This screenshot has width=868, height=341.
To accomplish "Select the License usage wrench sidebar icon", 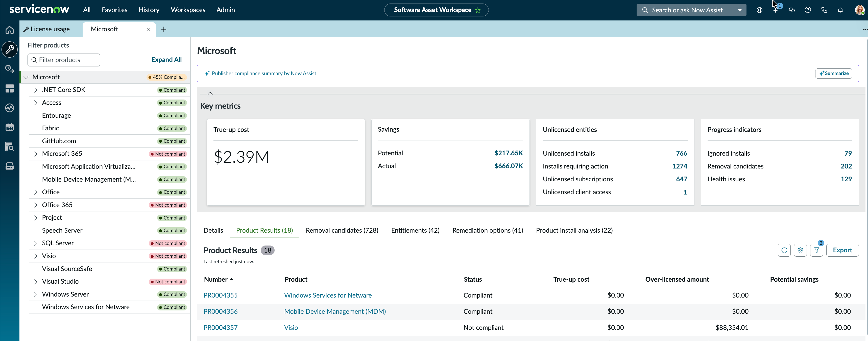I will 9,50.
